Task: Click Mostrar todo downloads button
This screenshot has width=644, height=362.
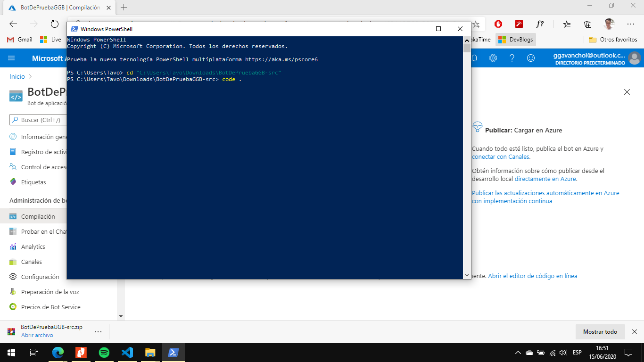Action: pos(600,332)
